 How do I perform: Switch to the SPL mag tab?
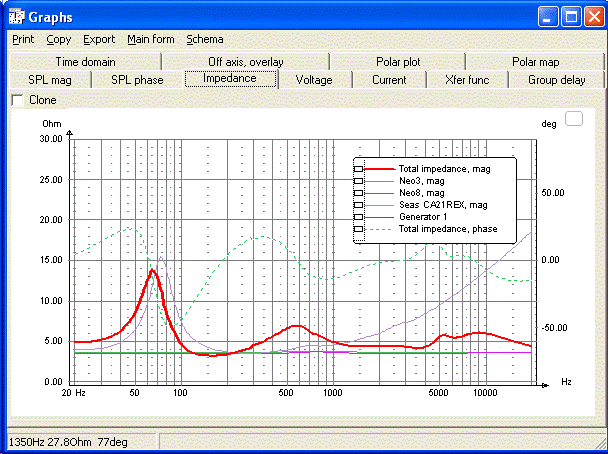(x=50, y=80)
